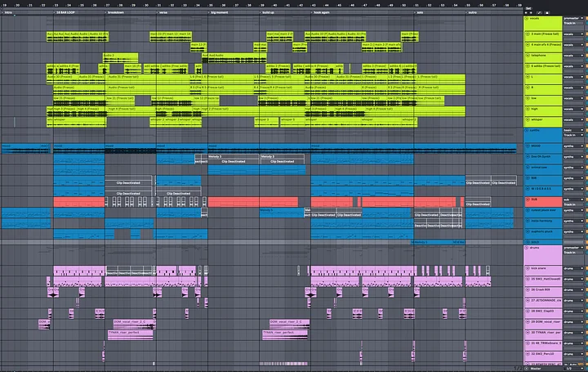Select the SOLO track header
Screen dimensions: 588x372
(x=542, y=242)
